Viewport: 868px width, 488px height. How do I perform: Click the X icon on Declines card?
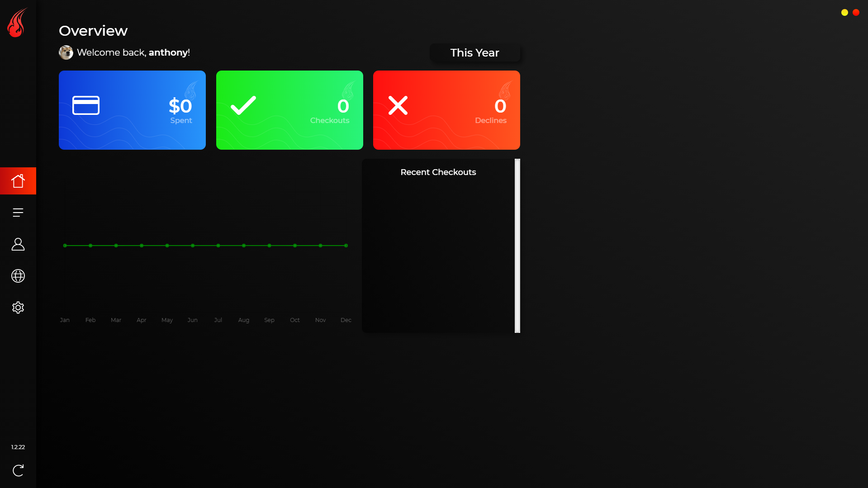[398, 105]
